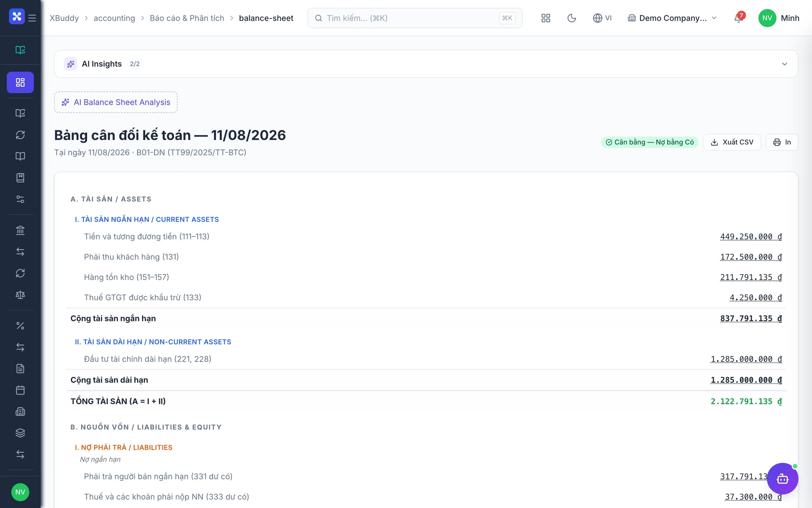The width and height of the screenshot is (812, 508).
Task: Open the open-book sidebar icon
Action: [x=20, y=156]
